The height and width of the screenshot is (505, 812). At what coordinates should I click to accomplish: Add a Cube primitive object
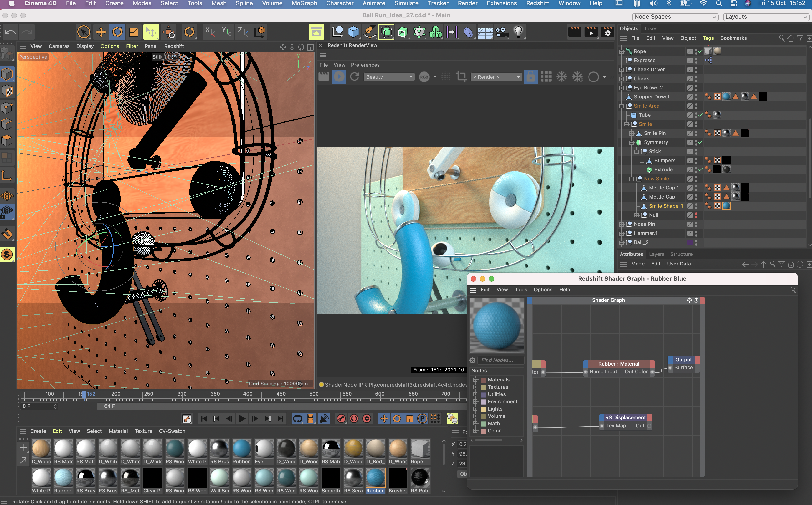click(x=353, y=32)
